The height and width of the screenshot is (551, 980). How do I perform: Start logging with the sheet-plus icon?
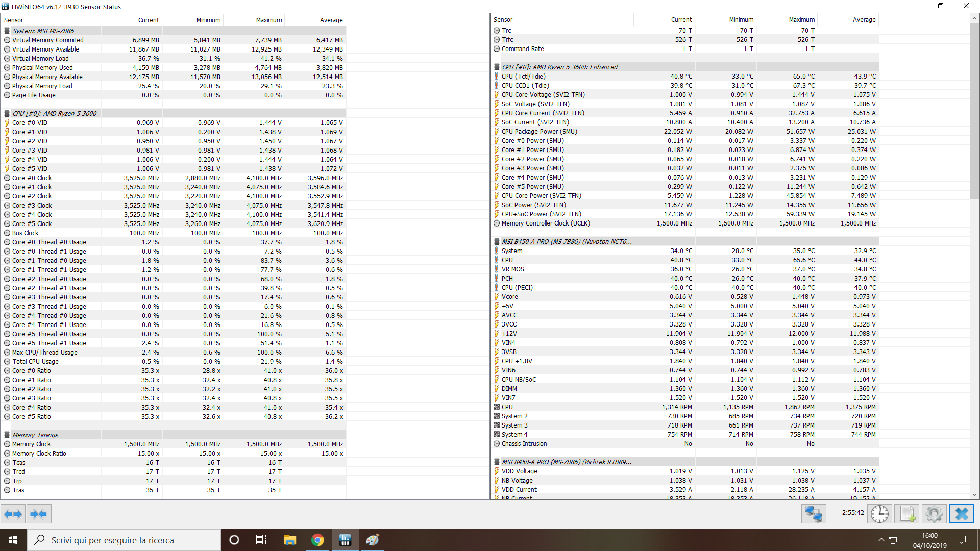[907, 514]
